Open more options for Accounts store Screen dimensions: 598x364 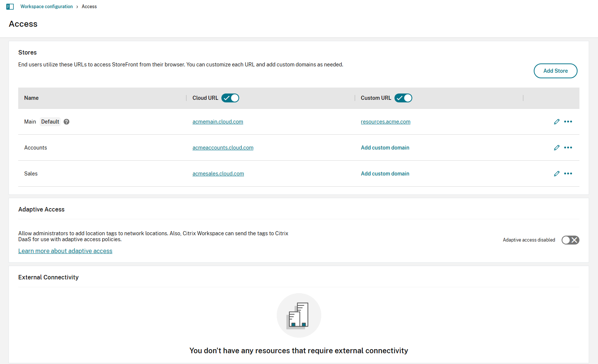coord(568,148)
